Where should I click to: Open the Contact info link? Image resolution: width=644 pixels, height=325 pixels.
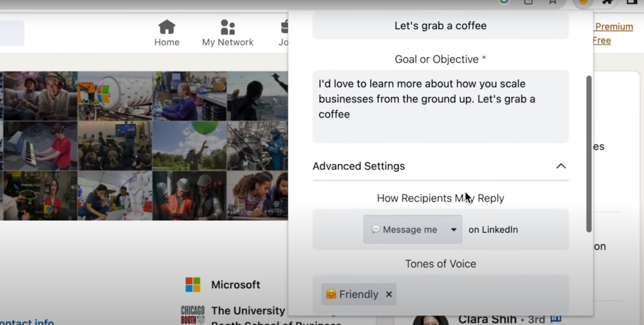coord(27,322)
